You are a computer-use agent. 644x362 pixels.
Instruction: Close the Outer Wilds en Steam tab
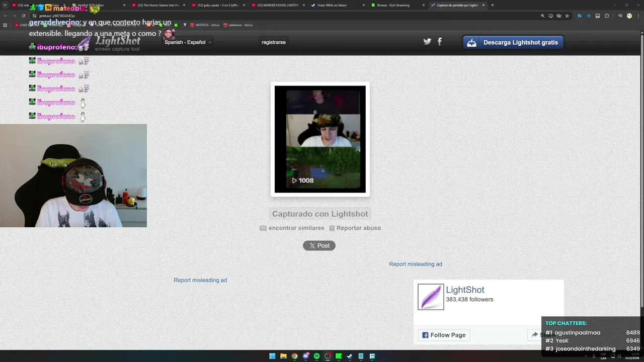[363, 5]
